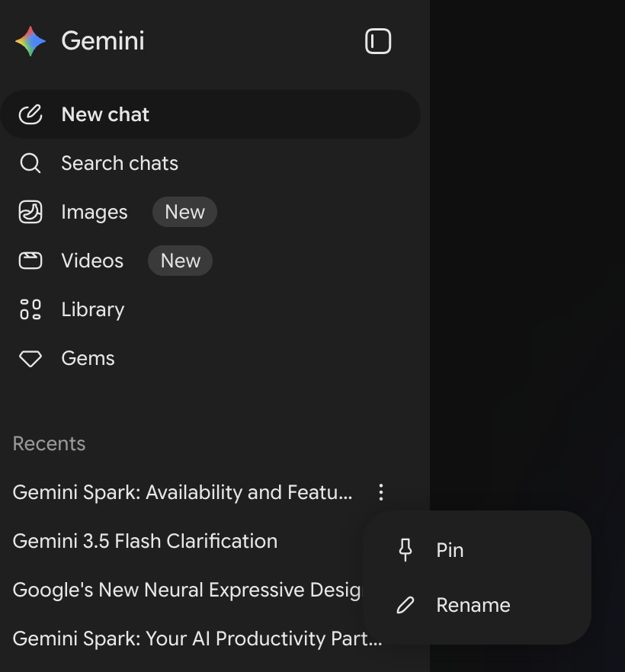Screen dimensions: 625x672
Task: Select Pin in the context menu
Action: point(476,550)
